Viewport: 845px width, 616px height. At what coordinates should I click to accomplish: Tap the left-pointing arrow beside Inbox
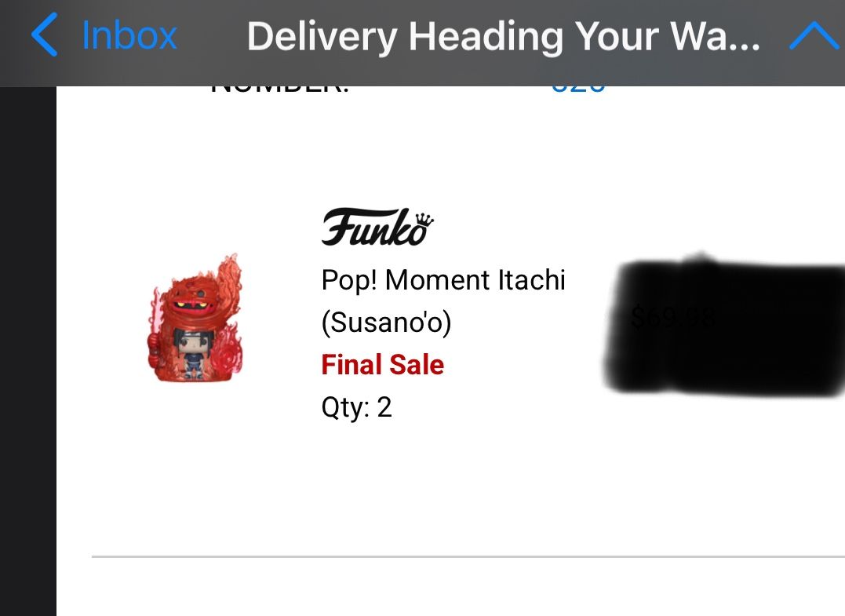[45, 35]
